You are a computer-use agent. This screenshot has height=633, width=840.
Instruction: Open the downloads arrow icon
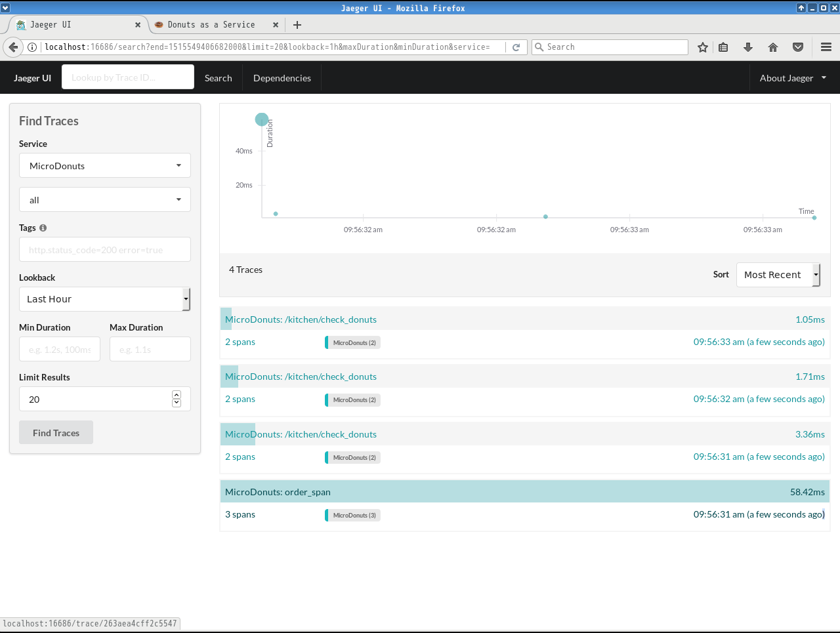pyautogui.click(x=748, y=47)
